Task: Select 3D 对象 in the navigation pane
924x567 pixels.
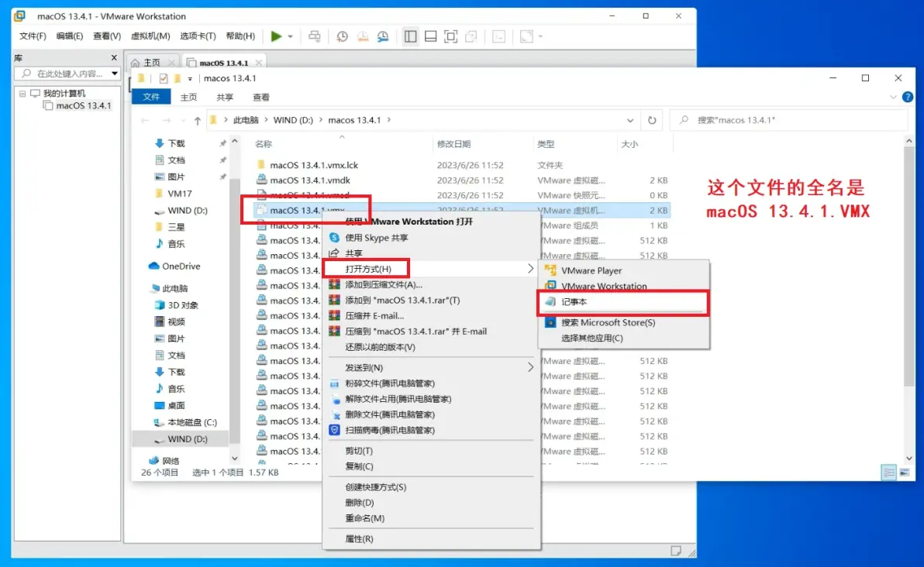Action: click(x=183, y=305)
